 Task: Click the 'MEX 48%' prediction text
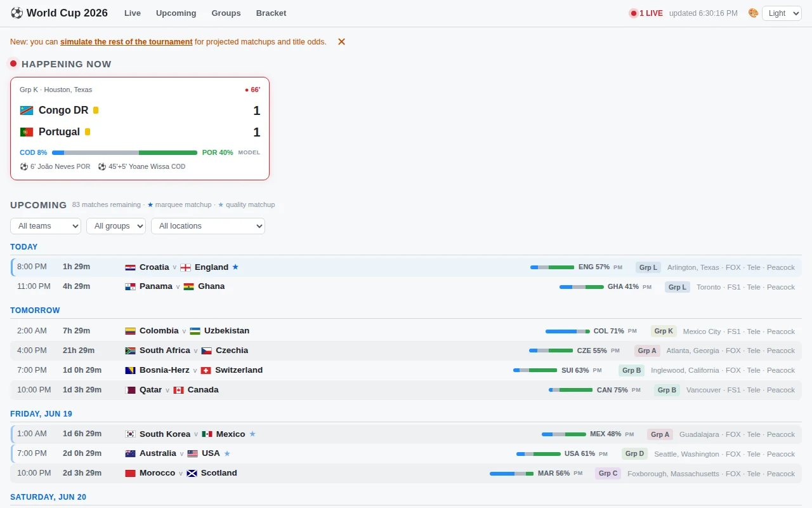click(606, 434)
